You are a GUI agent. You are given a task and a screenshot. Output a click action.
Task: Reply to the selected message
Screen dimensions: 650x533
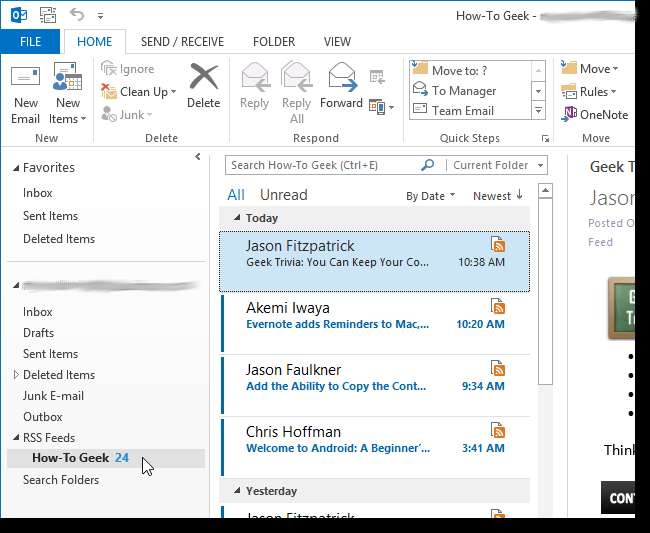254,85
